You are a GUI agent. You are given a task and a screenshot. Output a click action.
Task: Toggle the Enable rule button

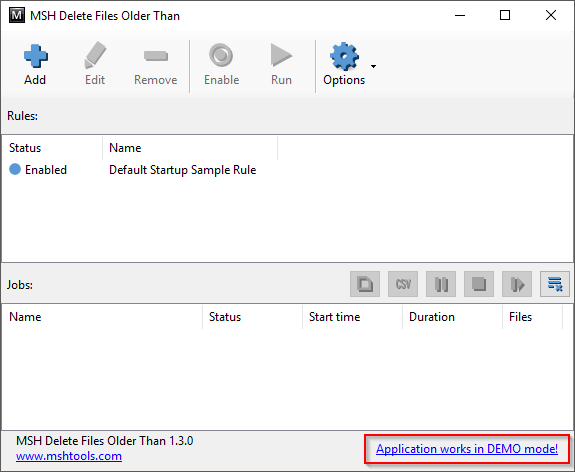[x=221, y=65]
